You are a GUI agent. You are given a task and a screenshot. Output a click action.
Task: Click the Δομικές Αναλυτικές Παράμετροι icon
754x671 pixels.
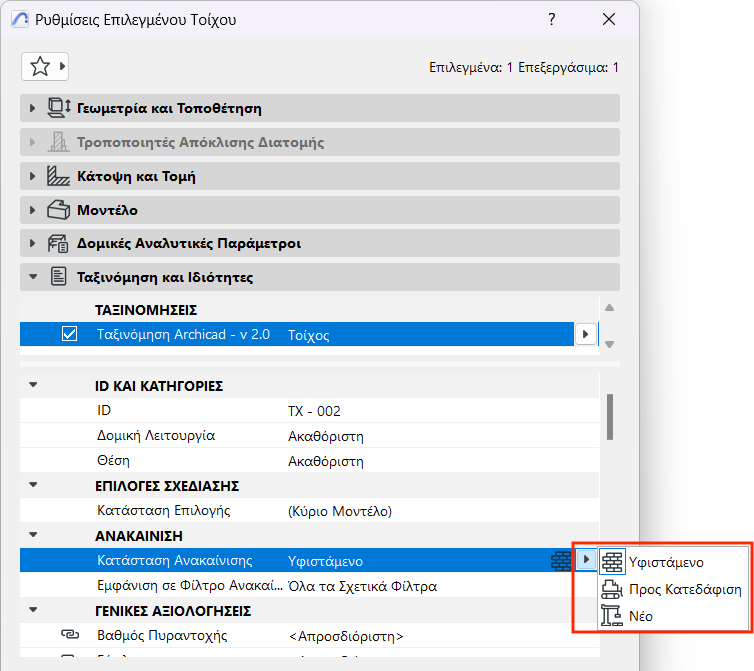pyautogui.click(x=58, y=243)
